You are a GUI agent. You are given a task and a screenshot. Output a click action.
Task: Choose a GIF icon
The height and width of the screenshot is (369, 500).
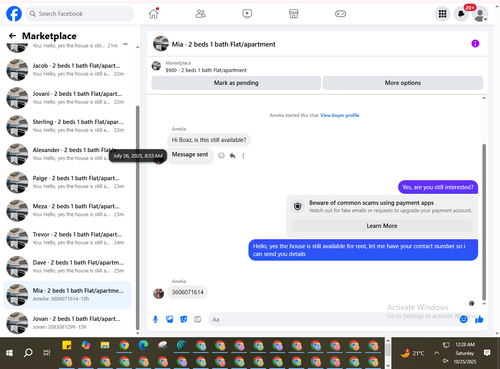tap(198, 319)
